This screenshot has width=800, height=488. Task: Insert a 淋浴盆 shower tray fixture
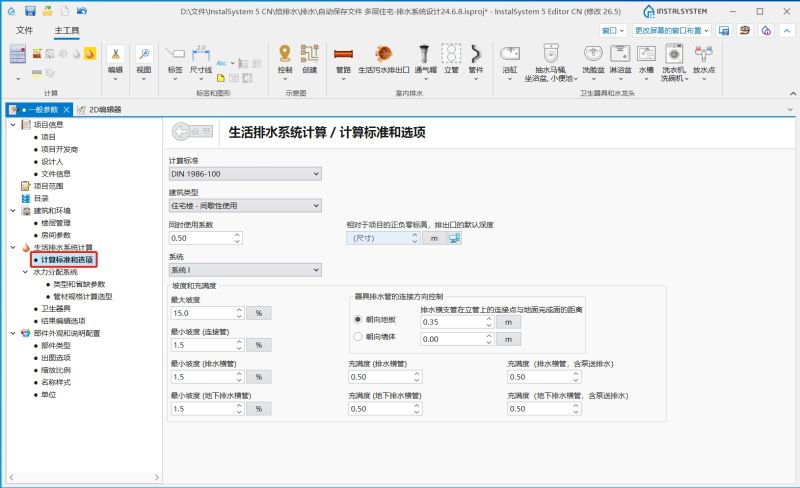click(x=620, y=62)
